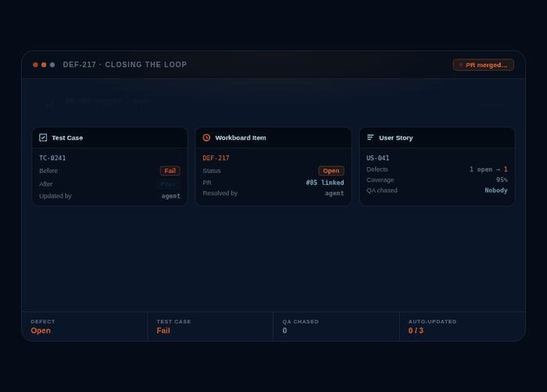547x392 pixels.
Task: Click the Updated by label
Action: 55,196
